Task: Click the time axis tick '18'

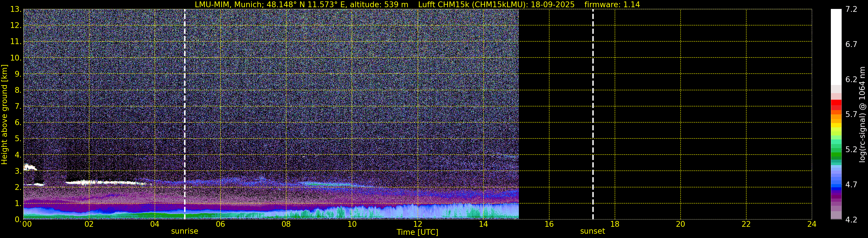Action: point(614,224)
